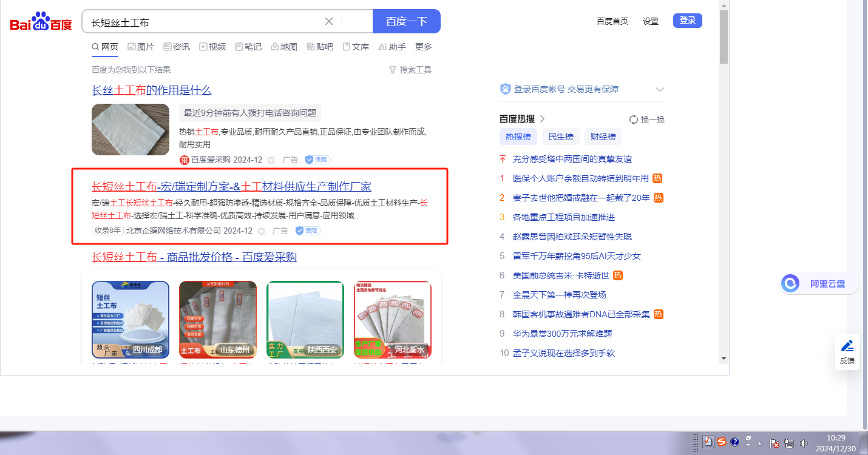Screen dimensions: 868x455
Task: Open 华为悬赏300万元求解难题
Action: (563, 334)
